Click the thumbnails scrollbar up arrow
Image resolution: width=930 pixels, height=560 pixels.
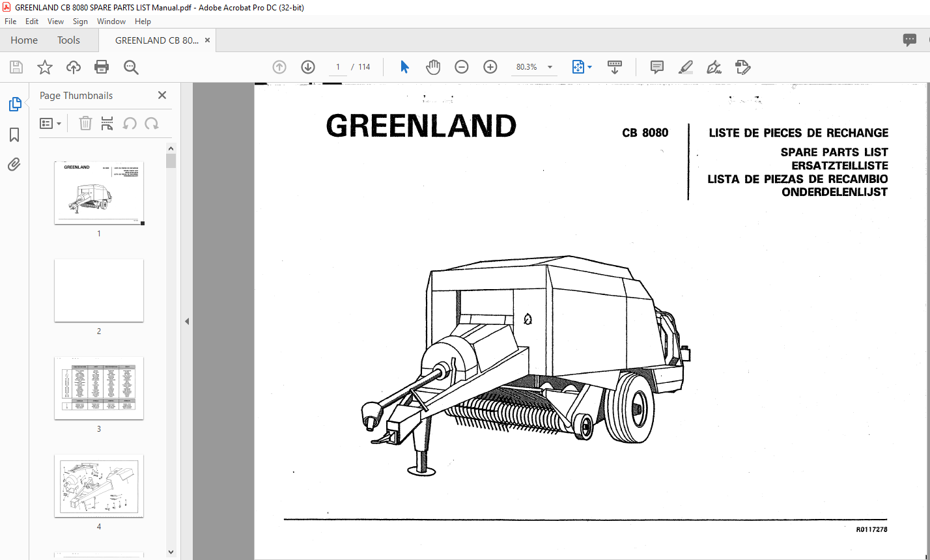[x=171, y=148]
